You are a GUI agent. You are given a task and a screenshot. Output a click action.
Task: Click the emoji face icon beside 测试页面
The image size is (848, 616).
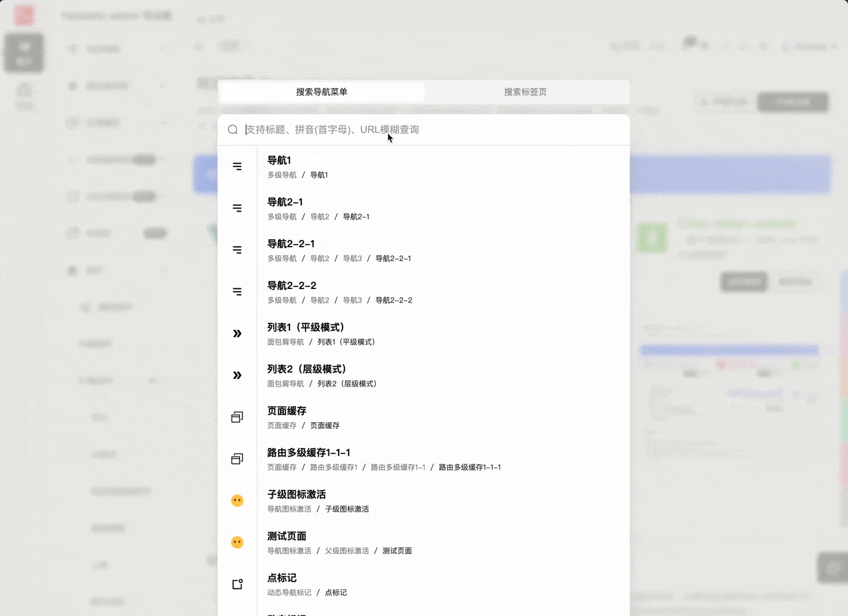click(x=237, y=542)
